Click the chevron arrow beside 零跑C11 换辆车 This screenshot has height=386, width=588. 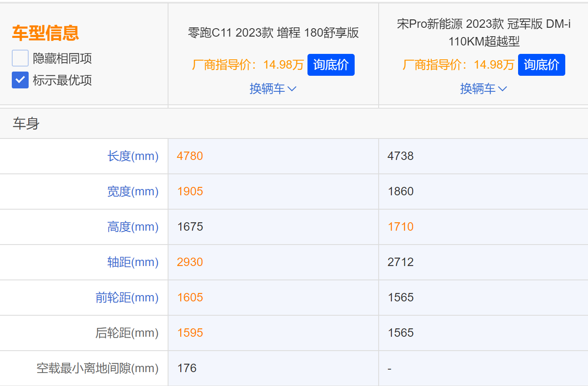292,89
